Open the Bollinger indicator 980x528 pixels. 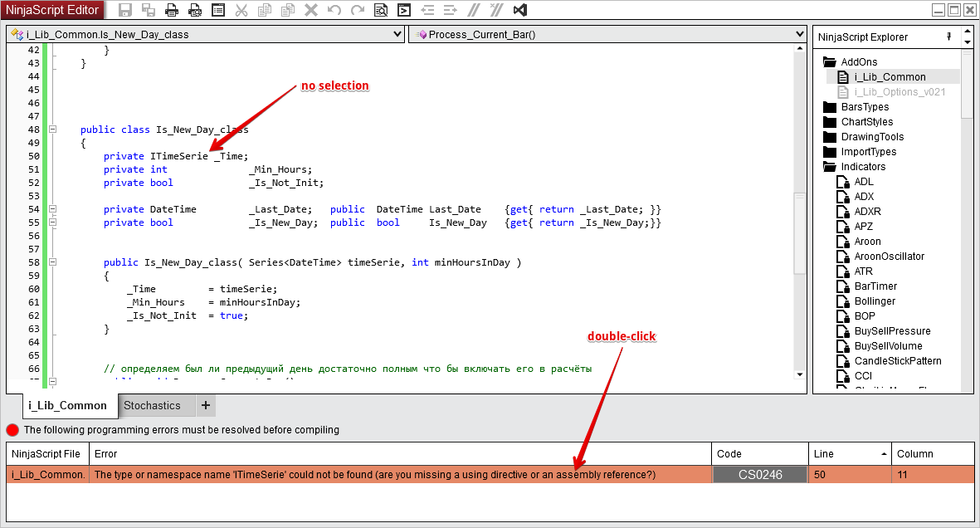point(875,301)
